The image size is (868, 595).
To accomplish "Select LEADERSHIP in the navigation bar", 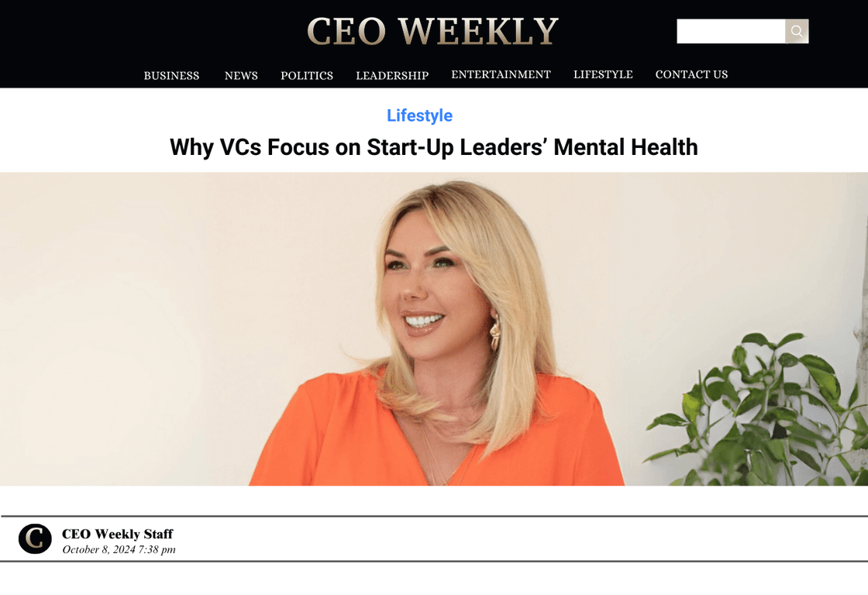I will point(392,75).
